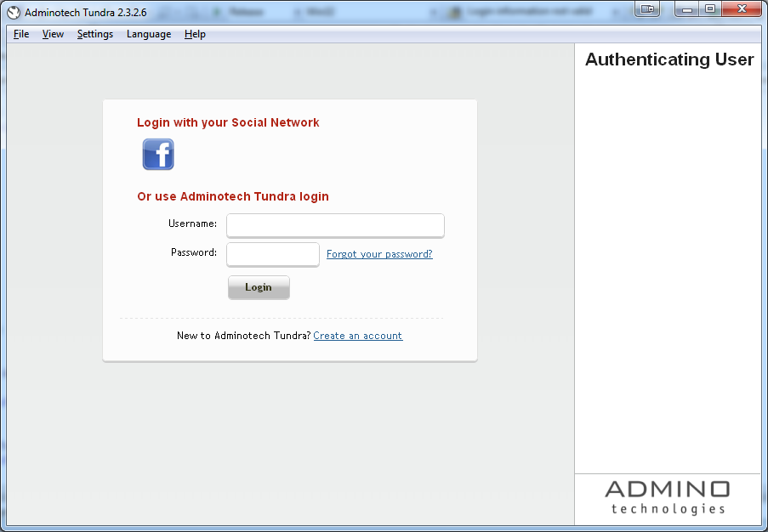Screen dimensions: 768x532
Task: Expand the Settings menu
Action: tap(94, 34)
